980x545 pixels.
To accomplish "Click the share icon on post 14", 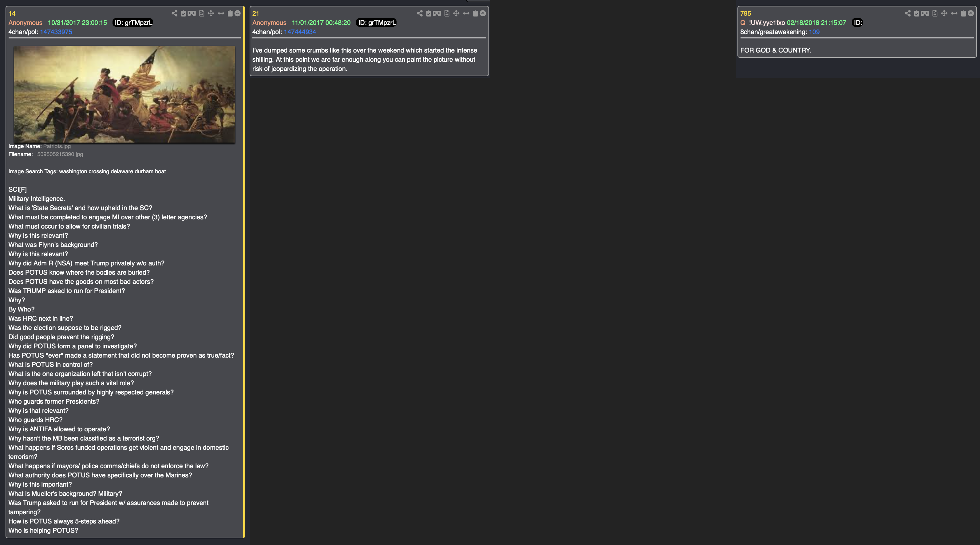I will (174, 13).
